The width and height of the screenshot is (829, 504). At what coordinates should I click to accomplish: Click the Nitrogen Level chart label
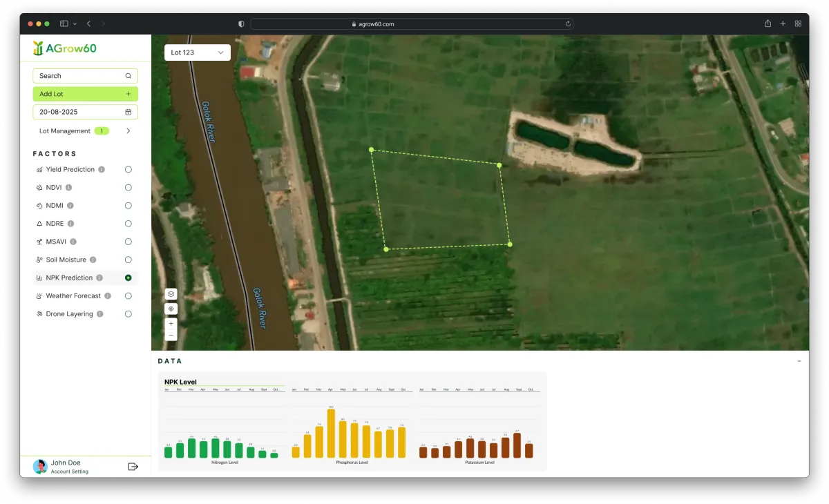click(225, 463)
